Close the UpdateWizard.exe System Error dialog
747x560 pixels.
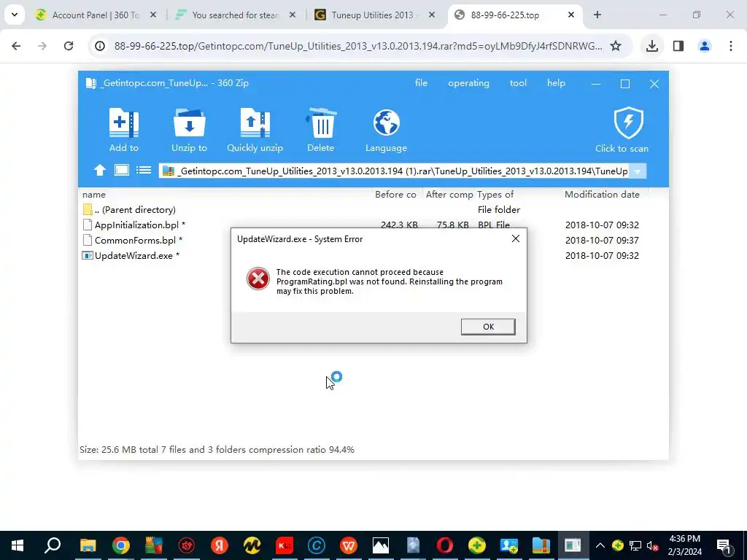click(x=516, y=238)
